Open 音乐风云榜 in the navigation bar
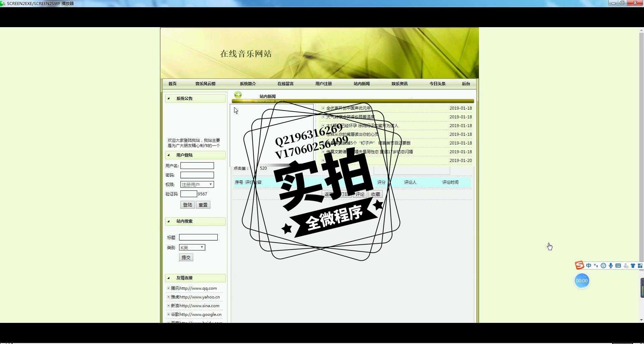The image size is (644, 344). 205,84
